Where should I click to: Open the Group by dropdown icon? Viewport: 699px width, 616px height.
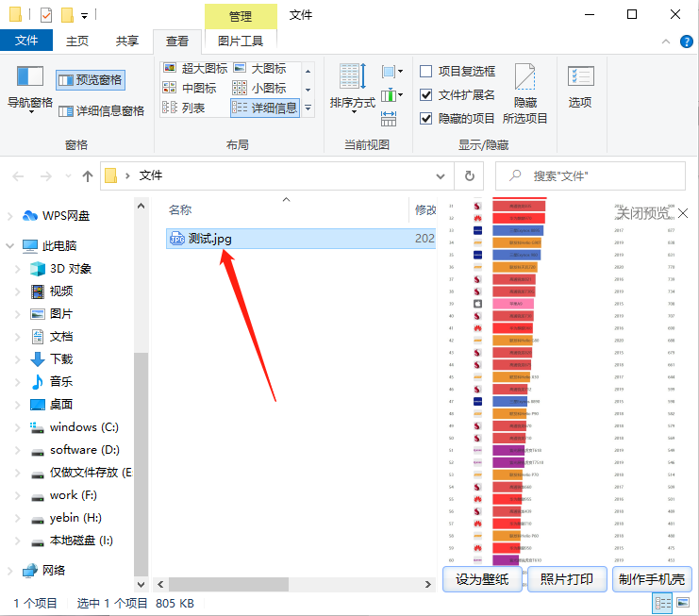(x=392, y=72)
